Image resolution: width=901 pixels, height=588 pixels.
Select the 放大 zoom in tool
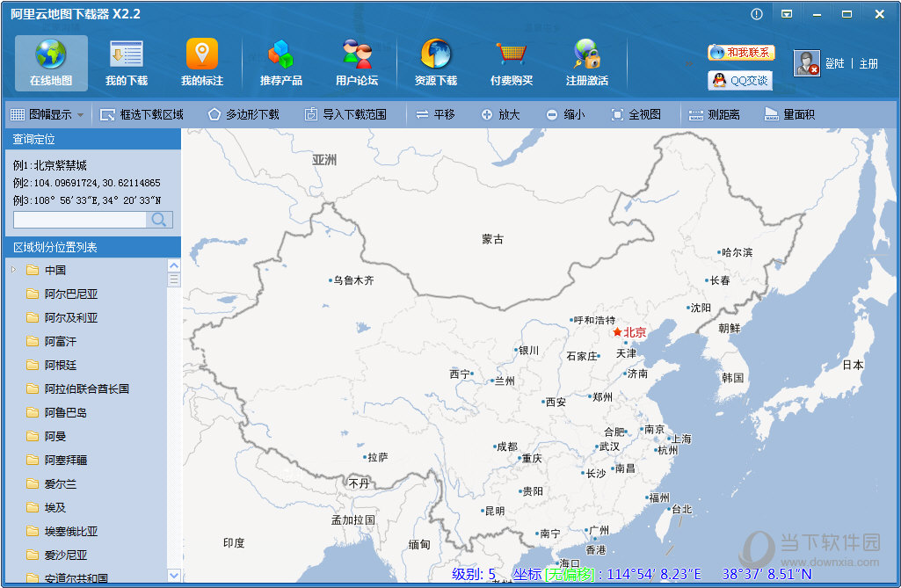pos(500,115)
